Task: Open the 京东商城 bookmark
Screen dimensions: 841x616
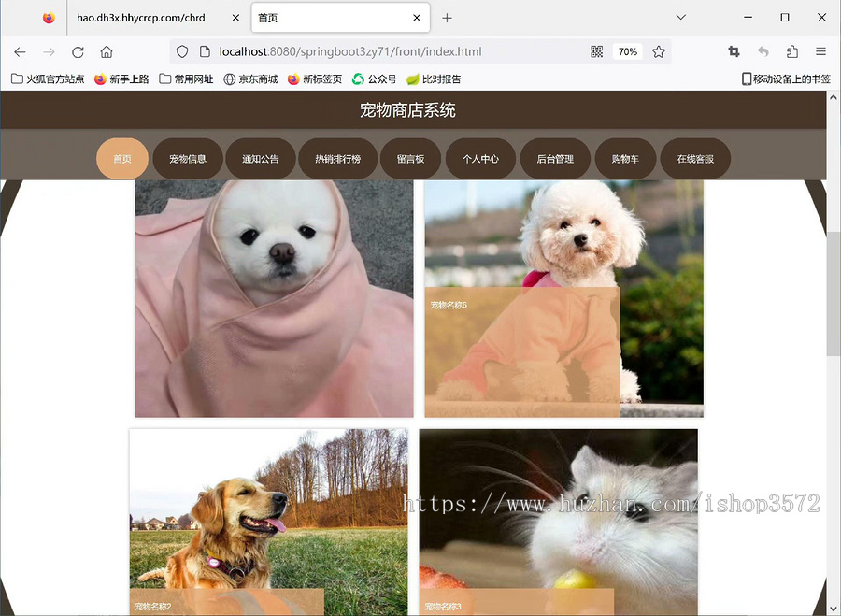Action: point(250,79)
